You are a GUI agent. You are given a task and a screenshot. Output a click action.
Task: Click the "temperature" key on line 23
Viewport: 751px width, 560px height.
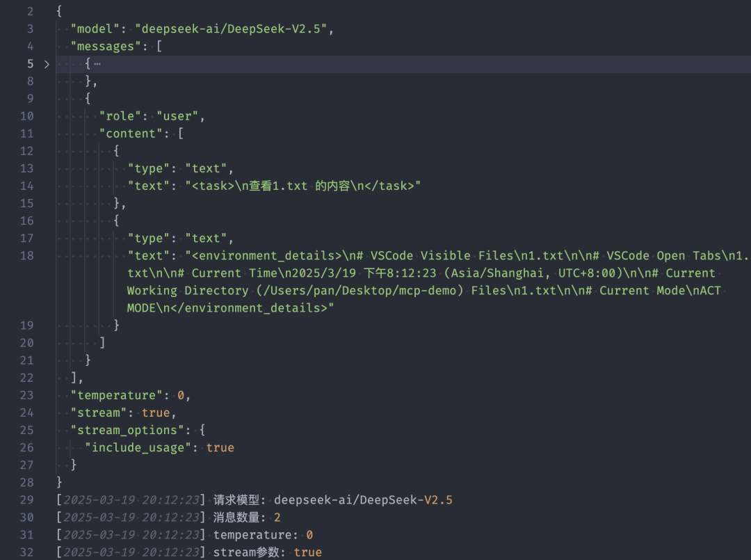(117, 396)
